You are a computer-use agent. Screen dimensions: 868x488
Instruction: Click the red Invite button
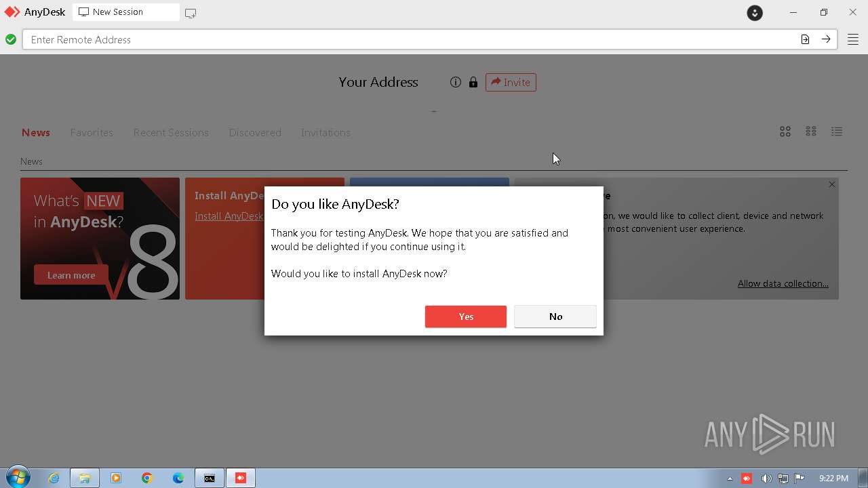pyautogui.click(x=511, y=82)
